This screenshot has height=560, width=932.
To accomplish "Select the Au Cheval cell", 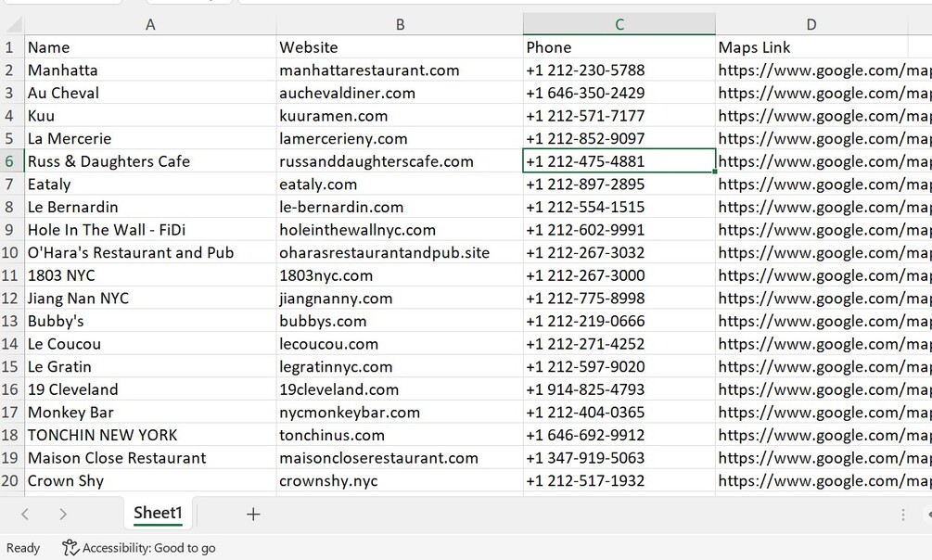I will pyautogui.click(x=150, y=93).
